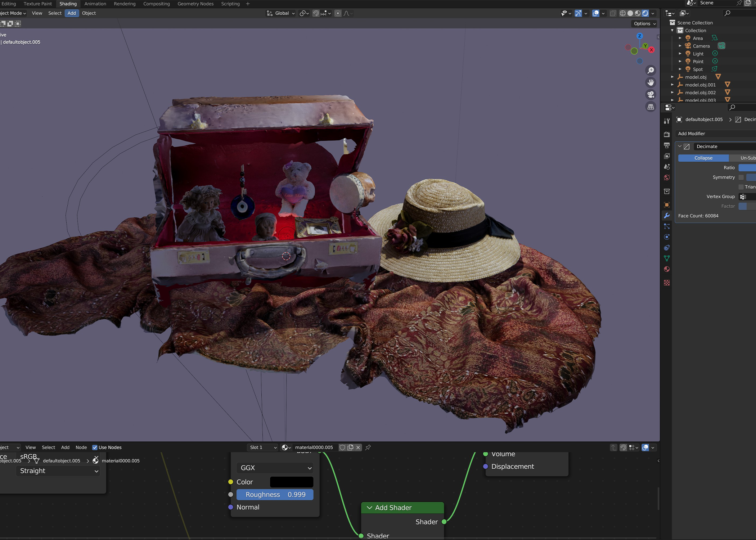Screen dimensions: 756x540
Task: Open the Options dropdown
Action: click(644, 23)
